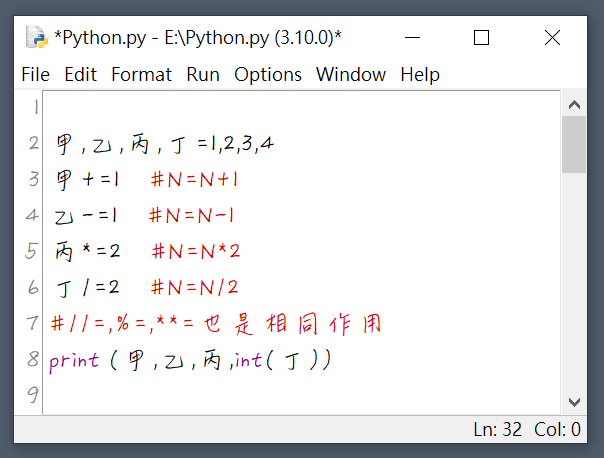
Task: Place cursor on empty line 1
Action: click(x=300, y=107)
